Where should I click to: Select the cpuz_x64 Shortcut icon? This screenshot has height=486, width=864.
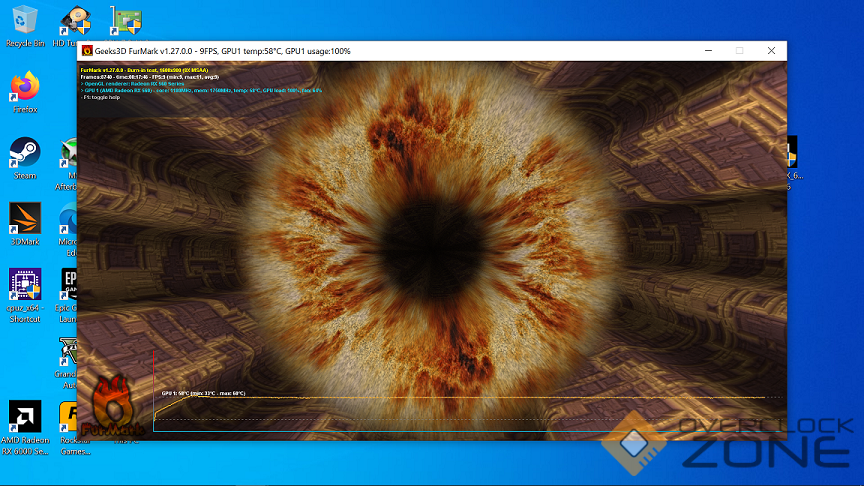point(25,296)
